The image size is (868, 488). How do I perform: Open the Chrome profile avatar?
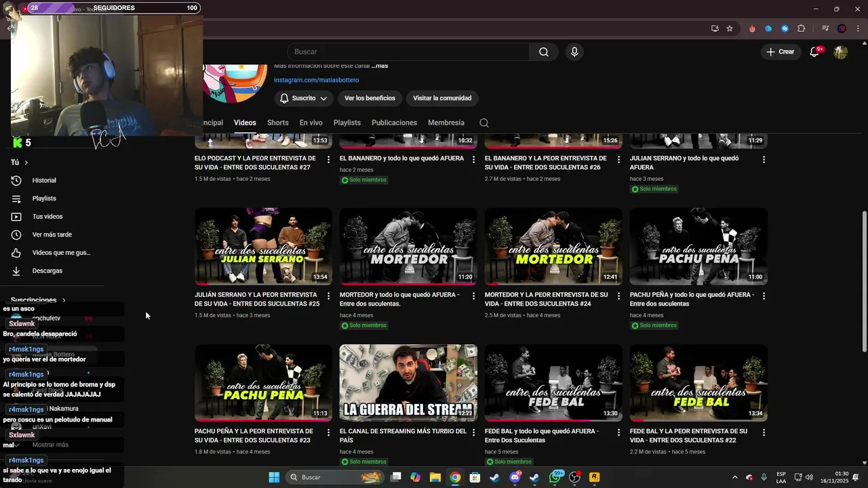click(x=842, y=28)
